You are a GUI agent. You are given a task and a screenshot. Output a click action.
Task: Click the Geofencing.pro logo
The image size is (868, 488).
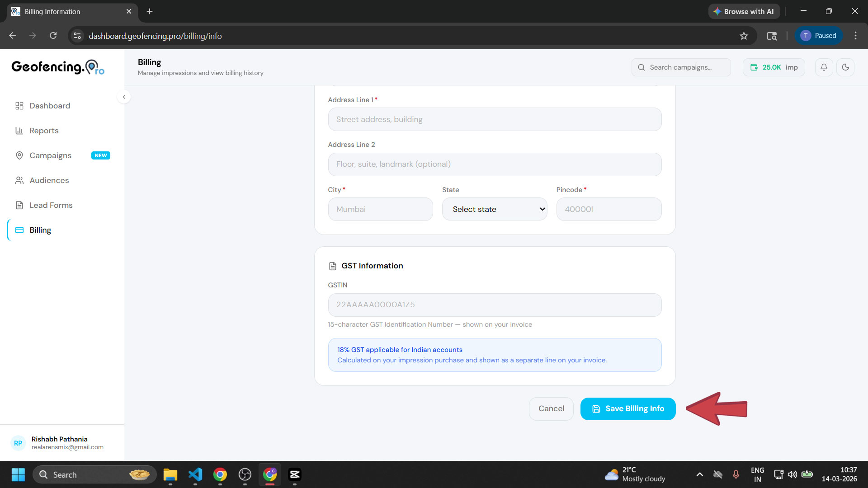57,67
